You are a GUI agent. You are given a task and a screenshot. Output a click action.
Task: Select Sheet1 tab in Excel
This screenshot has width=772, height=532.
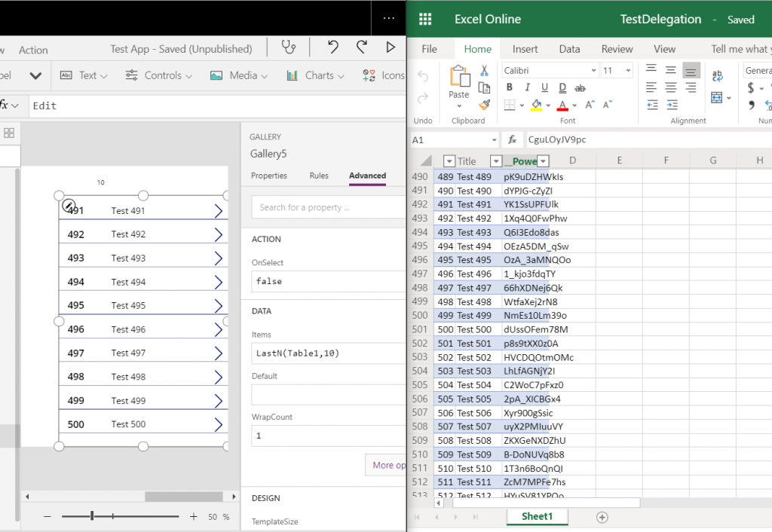(537, 516)
